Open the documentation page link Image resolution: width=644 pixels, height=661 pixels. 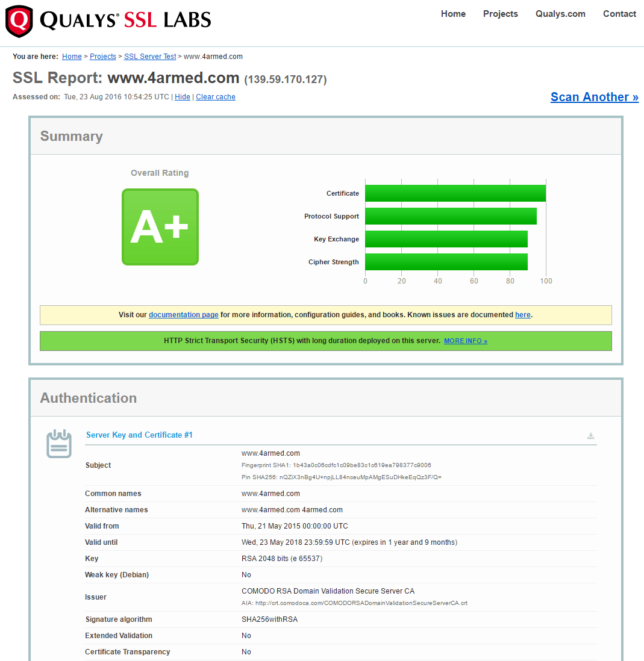(x=184, y=315)
